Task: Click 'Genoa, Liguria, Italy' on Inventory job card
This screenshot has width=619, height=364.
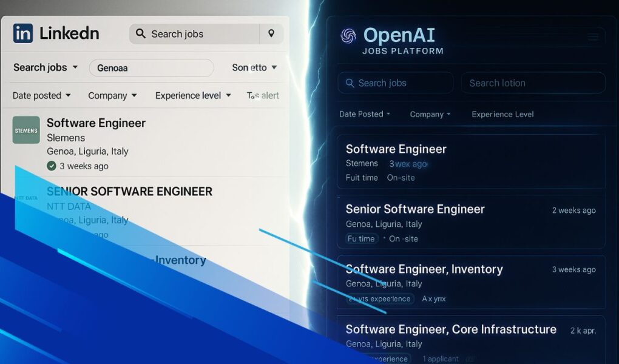Action: point(384,283)
